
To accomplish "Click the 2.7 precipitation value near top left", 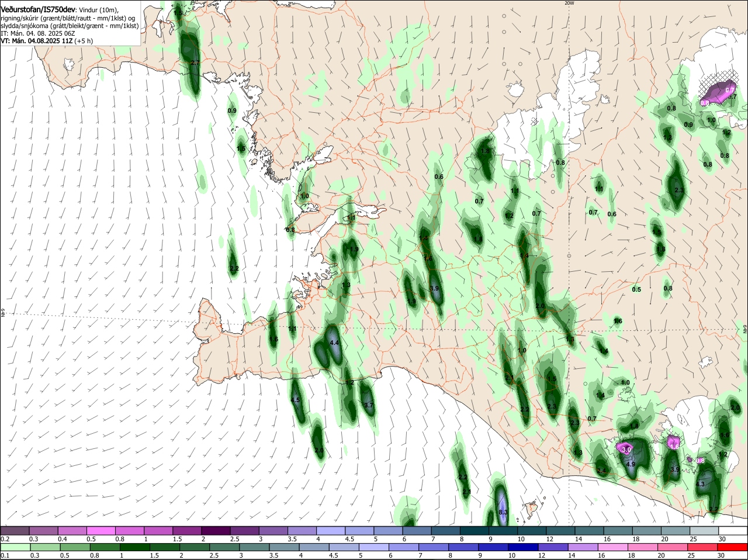I will (195, 63).
